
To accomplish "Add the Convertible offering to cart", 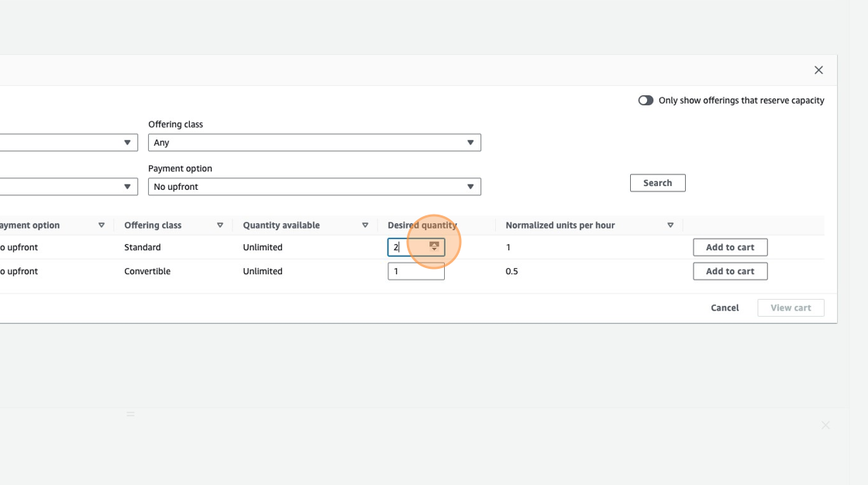I will [x=729, y=271].
